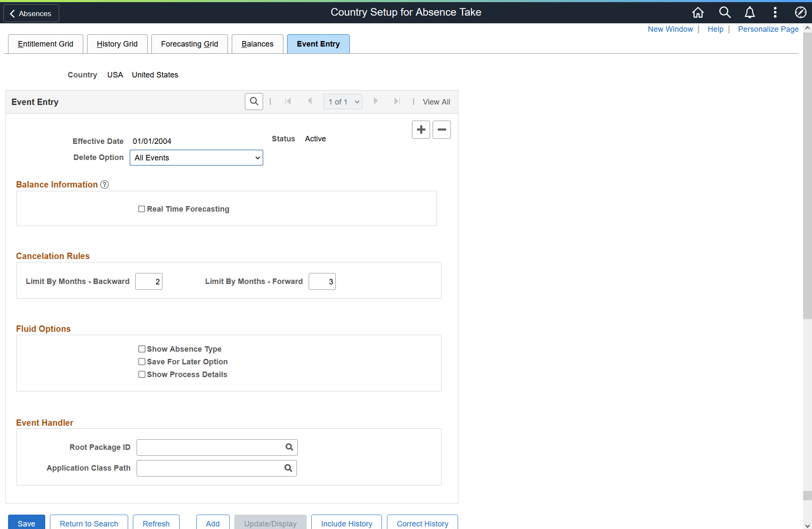Click the NavBar compass icon
812x529 pixels.
800,13
